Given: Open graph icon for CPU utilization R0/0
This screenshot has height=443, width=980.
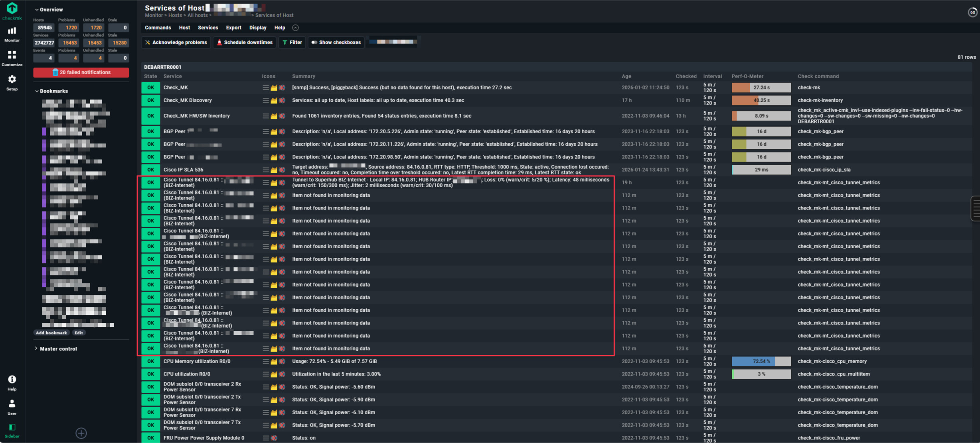Looking at the screenshot, I should [x=274, y=374].
